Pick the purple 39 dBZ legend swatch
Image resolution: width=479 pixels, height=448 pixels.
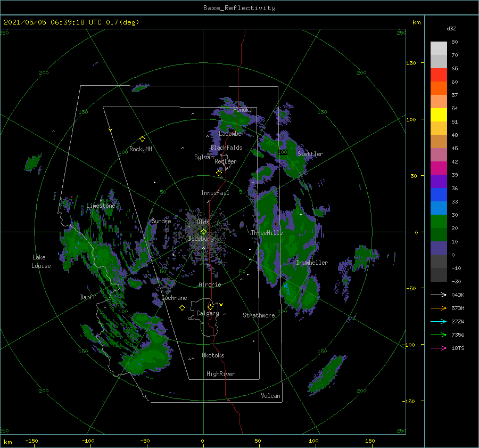(x=439, y=181)
